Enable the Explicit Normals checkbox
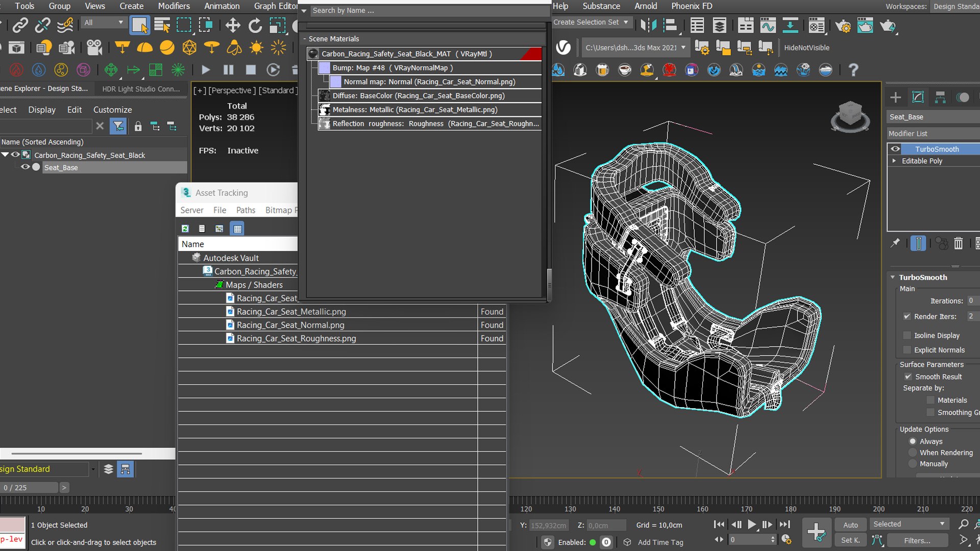980x551 pixels. [x=907, y=350]
